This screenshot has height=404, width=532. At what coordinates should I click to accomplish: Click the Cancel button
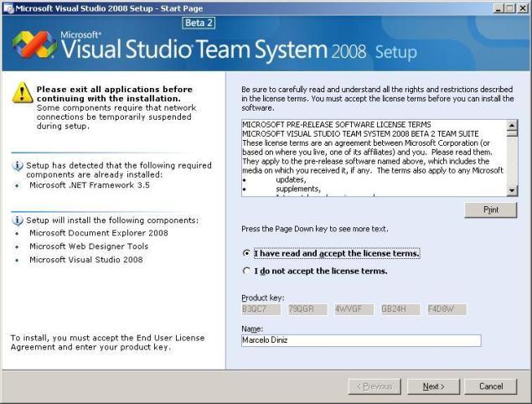(x=491, y=386)
